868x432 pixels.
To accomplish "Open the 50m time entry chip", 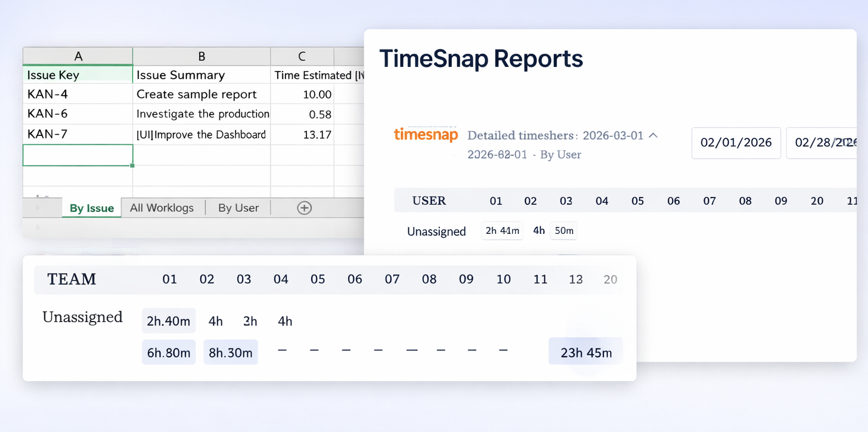I will (x=563, y=231).
